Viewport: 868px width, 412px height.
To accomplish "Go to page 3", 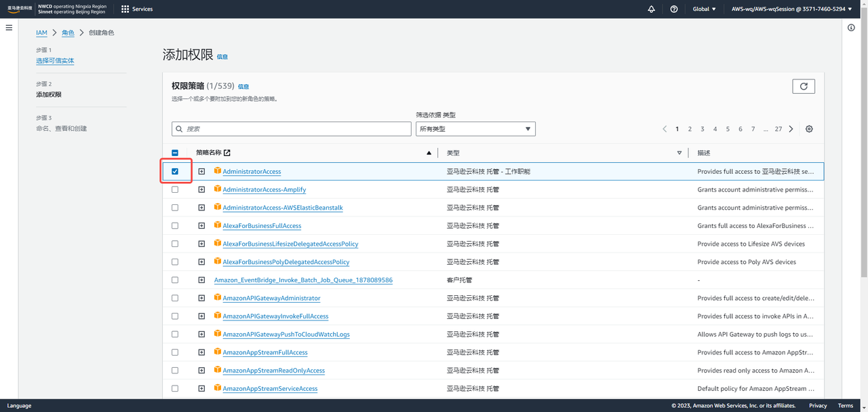I will tap(703, 129).
